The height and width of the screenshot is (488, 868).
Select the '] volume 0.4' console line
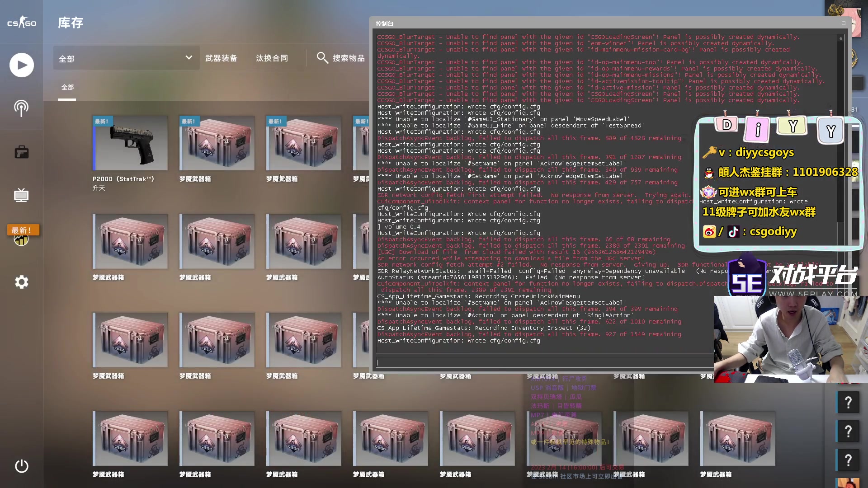point(399,227)
